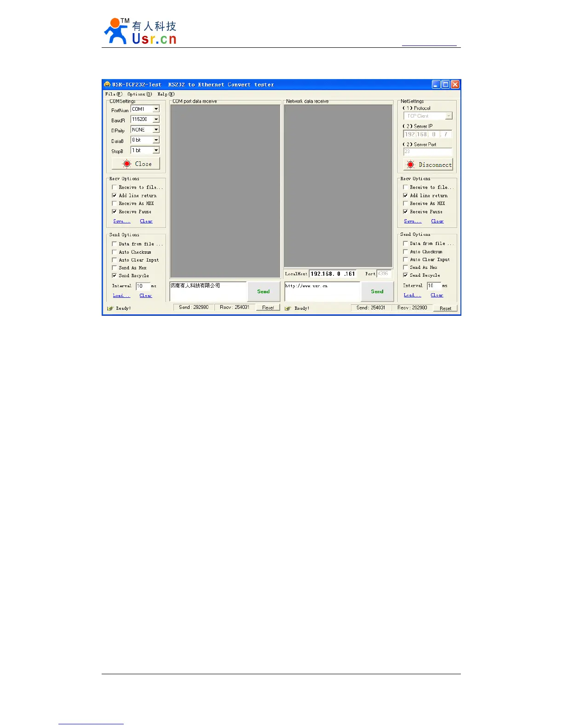This screenshot has width=563, height=728.
Task: Click Reset beside Recv : 292980
Action: (445, 308)
